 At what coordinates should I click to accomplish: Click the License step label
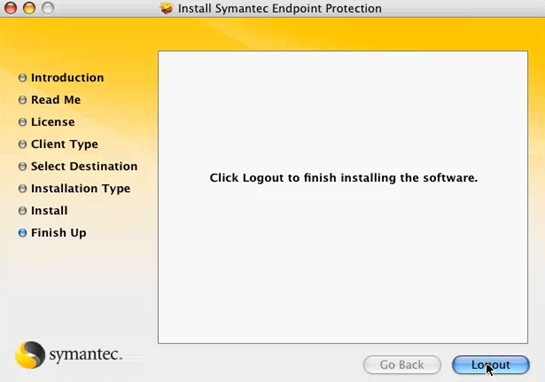[x=53, y=122]
